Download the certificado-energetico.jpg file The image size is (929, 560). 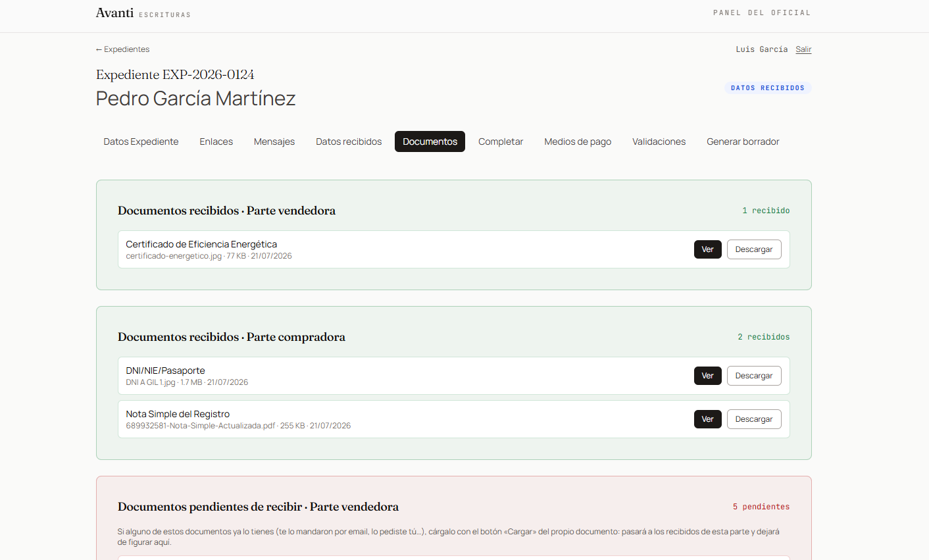[754, 249]
